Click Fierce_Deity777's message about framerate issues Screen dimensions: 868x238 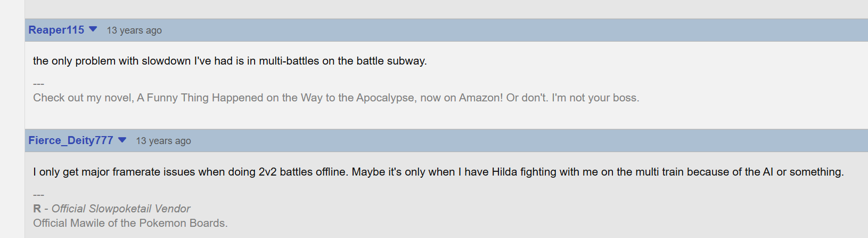coord(438,172)
